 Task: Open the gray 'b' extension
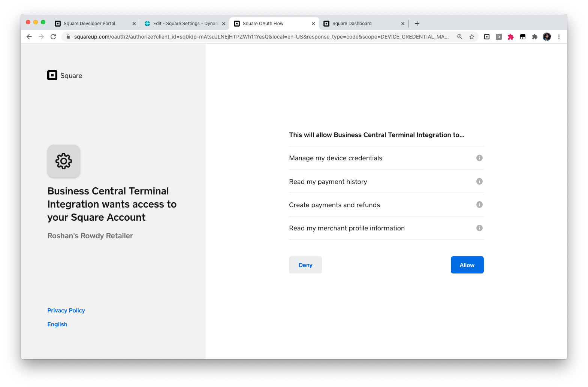(499, 37)
